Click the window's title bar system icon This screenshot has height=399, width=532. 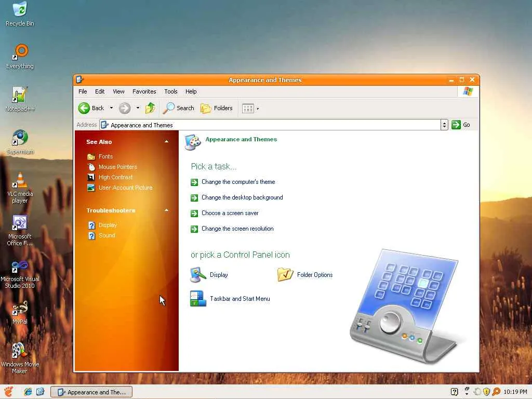tap(79, 79)
